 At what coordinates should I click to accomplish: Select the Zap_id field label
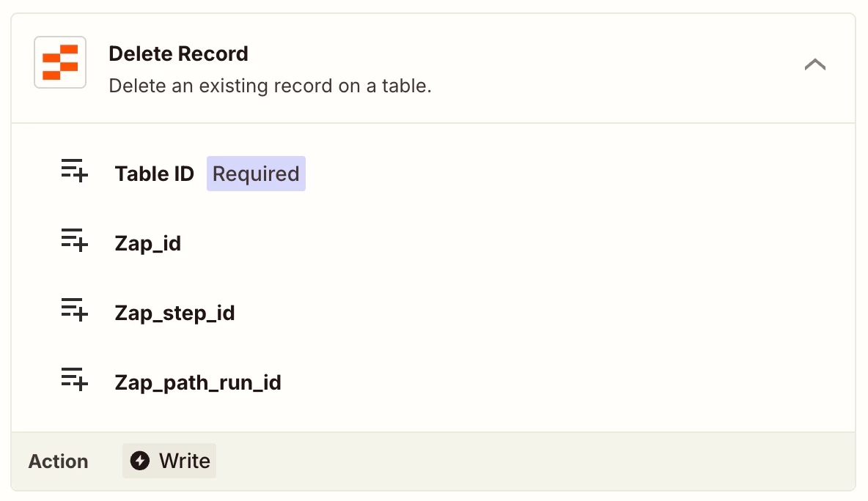[x=148, y=243]
